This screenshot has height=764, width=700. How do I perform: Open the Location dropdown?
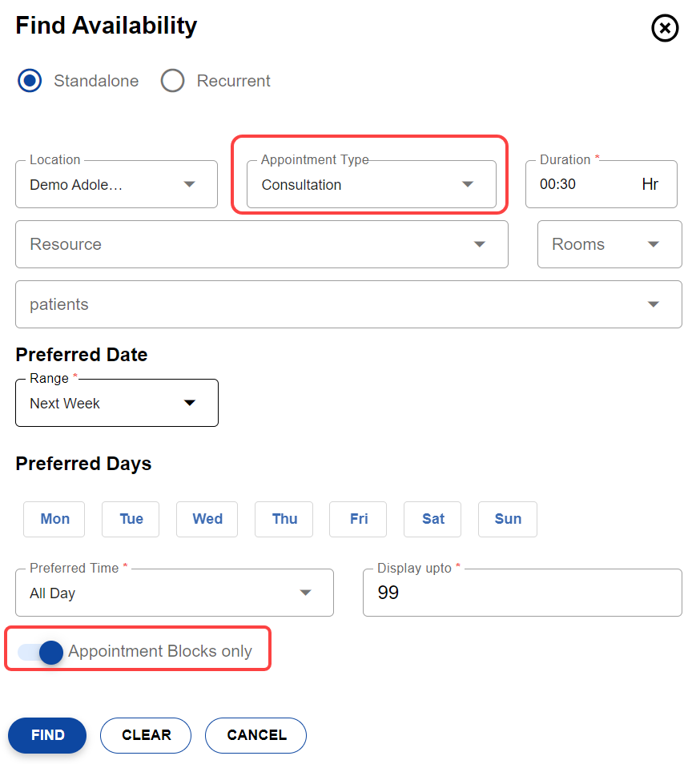(116, 184)
